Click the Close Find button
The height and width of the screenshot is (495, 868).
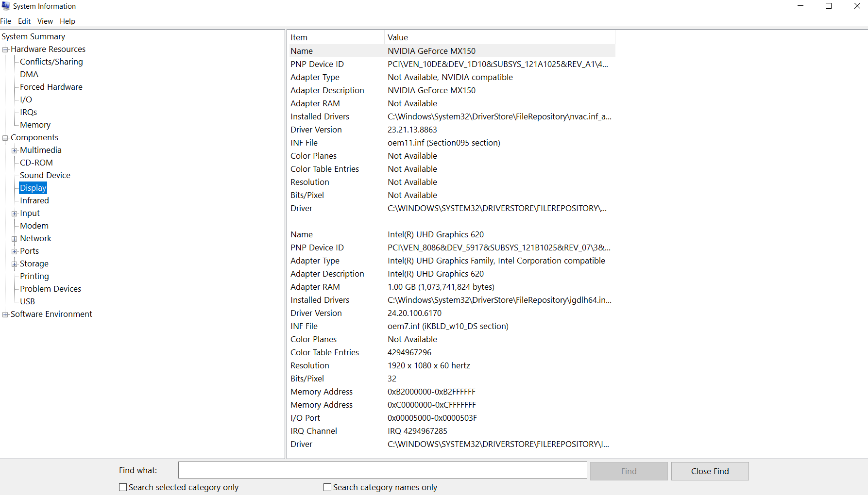[710, 471]
